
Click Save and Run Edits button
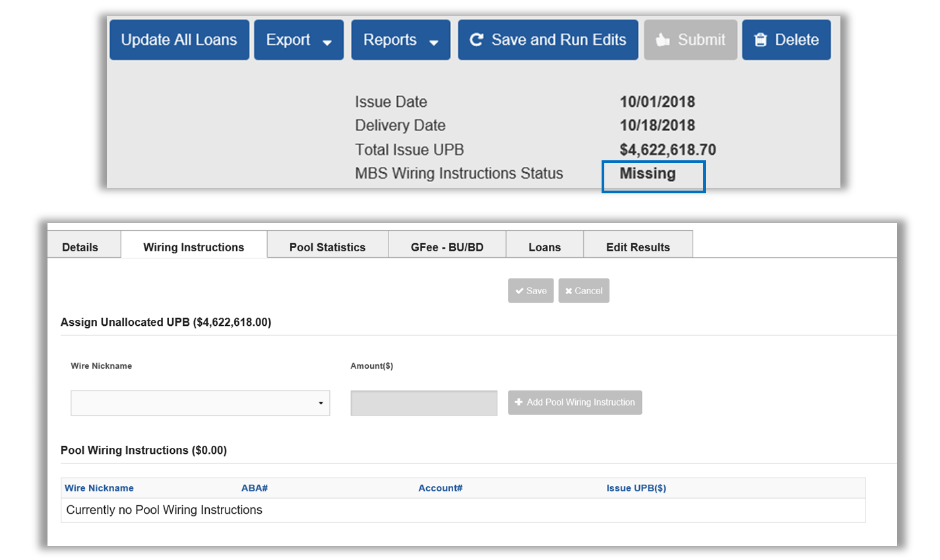click(548, 40)
